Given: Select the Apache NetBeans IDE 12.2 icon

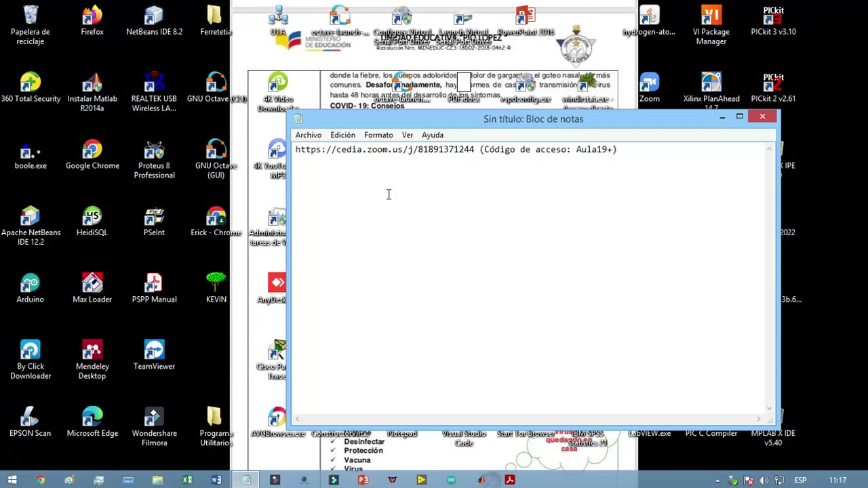Looking at the screenshot, I should [x=31, y=226].
